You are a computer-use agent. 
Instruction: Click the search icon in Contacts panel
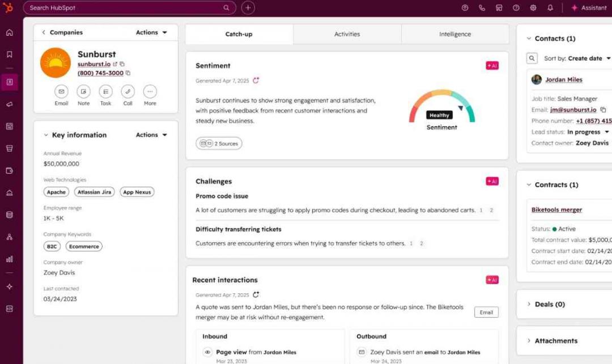(532, 58)
